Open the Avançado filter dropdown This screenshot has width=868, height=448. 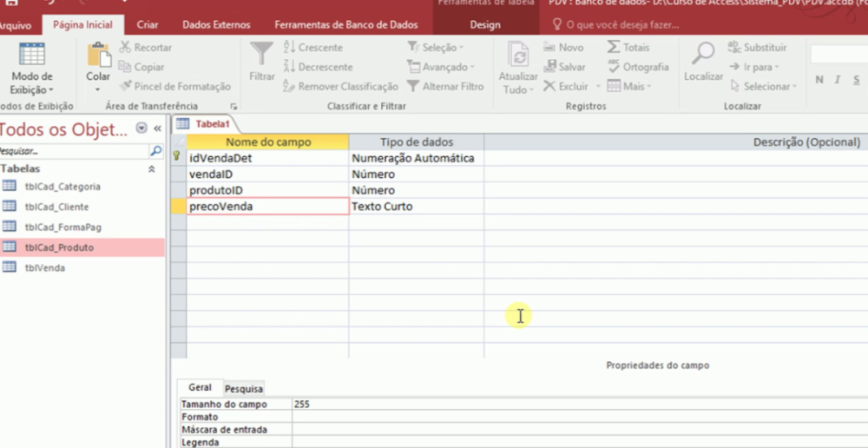(441, 67)
